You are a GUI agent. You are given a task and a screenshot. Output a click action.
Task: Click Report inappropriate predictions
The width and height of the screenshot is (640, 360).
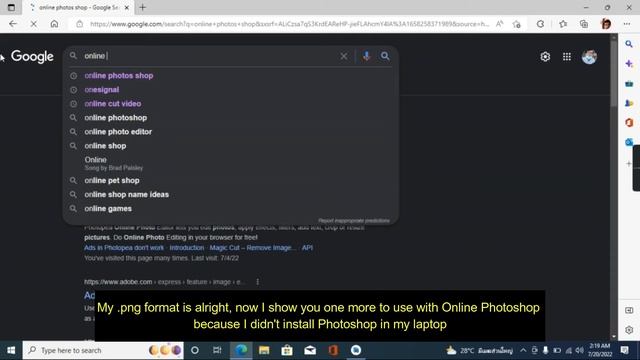point(354,220)
